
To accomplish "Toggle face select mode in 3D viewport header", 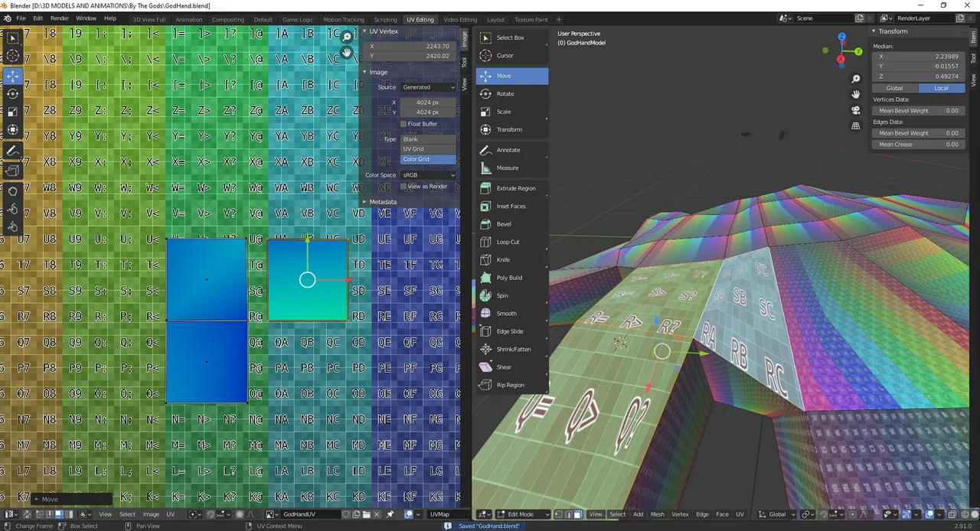I will click(x=577, y=514).
